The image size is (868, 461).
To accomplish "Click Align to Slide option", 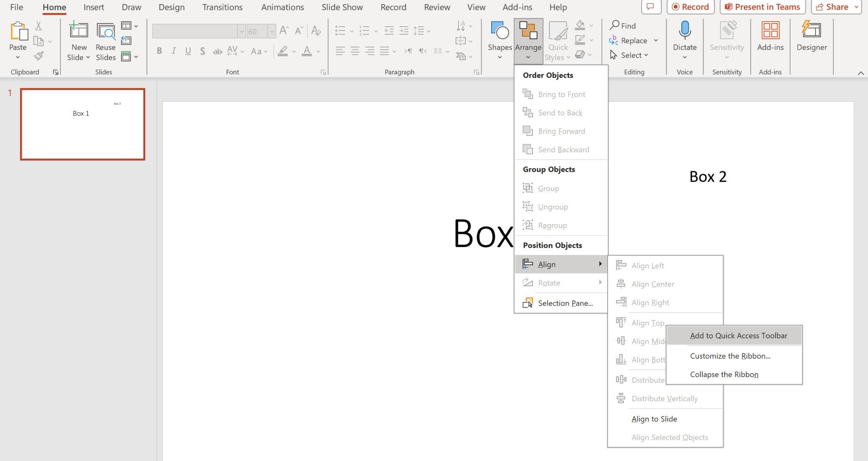I will tap(654, 419).
